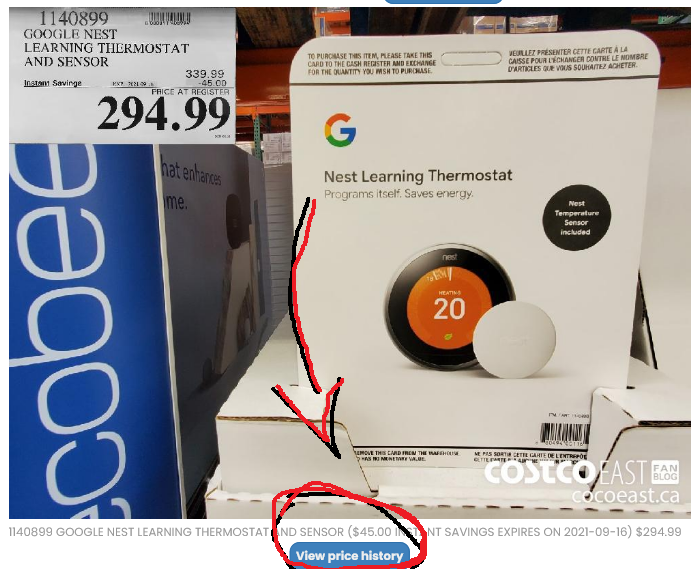Click the barcode on the purchase card
This screenshot has height=569, width=694.
click(564, 434)
